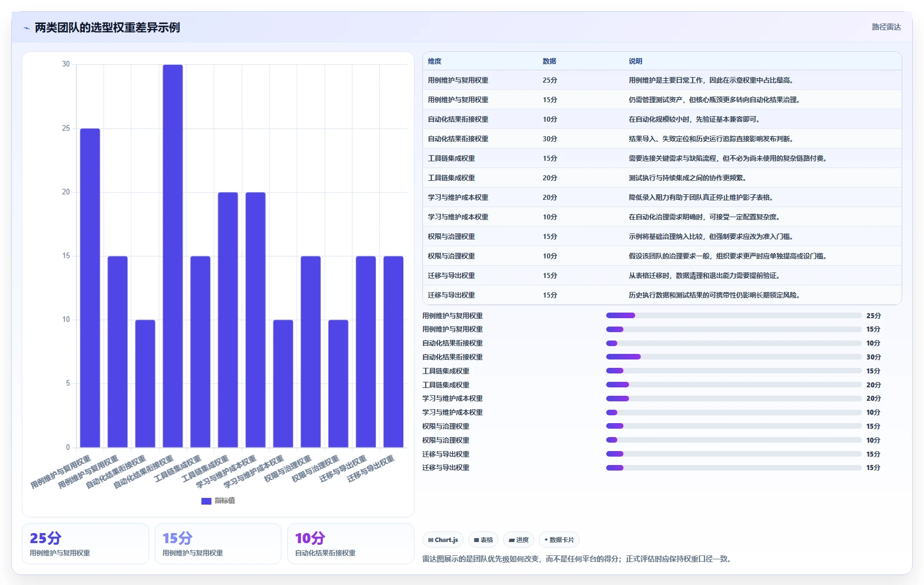924x585 pixels.
Task: Click the 25分 progress bar for 用例维护与复用权重
Action: [x=734, y=315]
